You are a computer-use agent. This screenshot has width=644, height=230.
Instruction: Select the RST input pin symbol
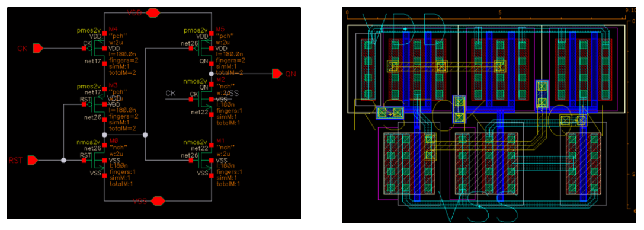pos(33,160)
